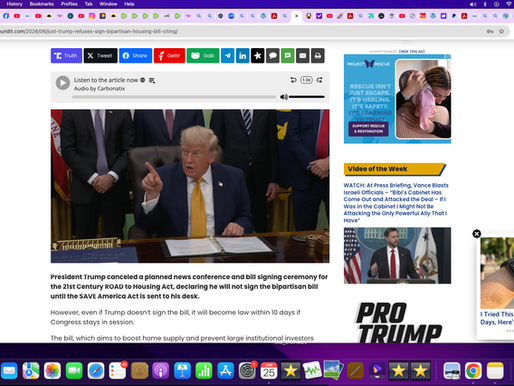This screenshot has height=386, width=514.
Task: Email the article using envelope icon
Action: click(303, 56)
